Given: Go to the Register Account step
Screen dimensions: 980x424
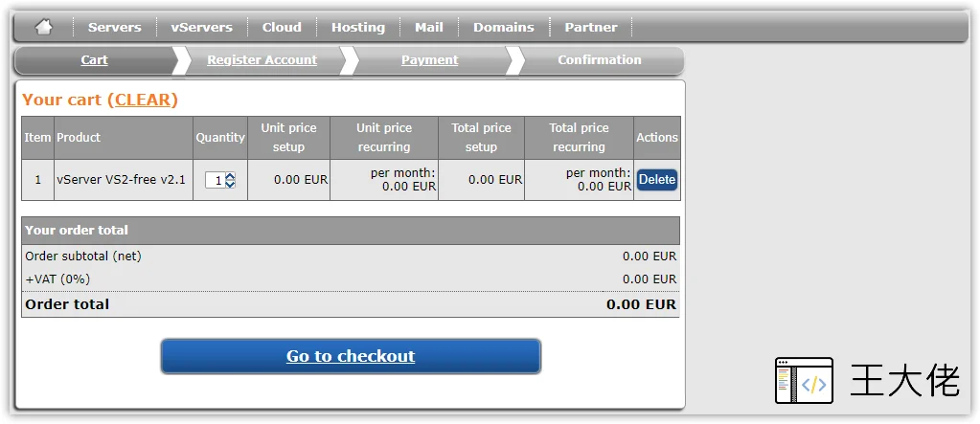Looking at the screenshot, I should [262, 60].
